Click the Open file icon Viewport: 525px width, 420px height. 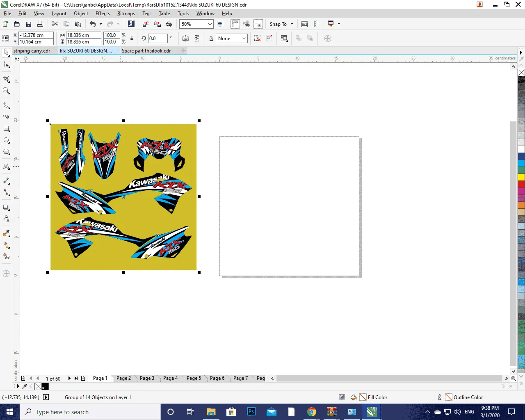pos(17,24)
